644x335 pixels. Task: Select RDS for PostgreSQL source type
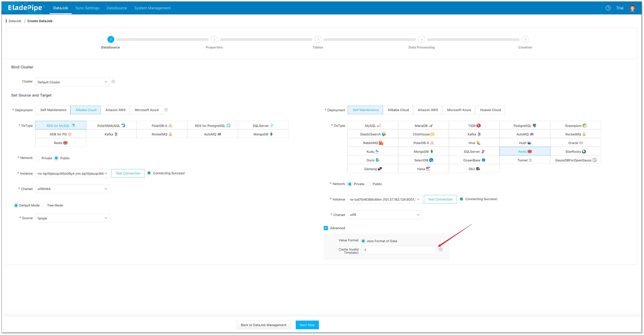pyautogui.click(x=212, y=126)
